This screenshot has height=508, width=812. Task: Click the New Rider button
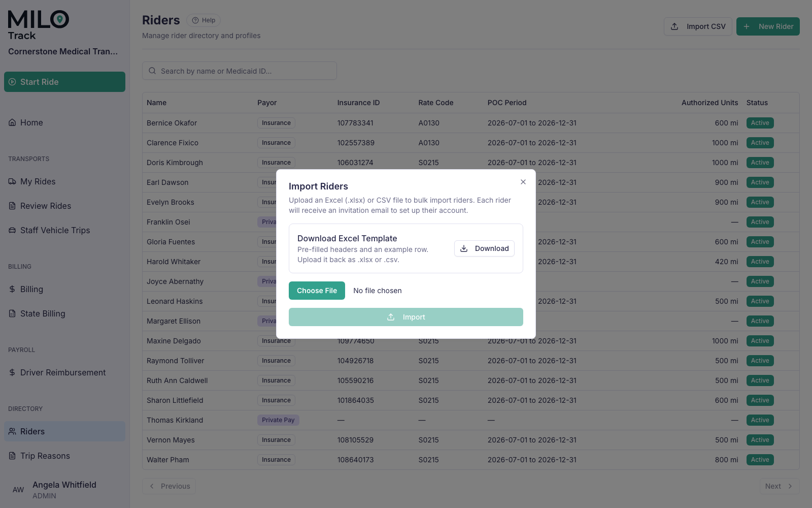pos(768,26)
